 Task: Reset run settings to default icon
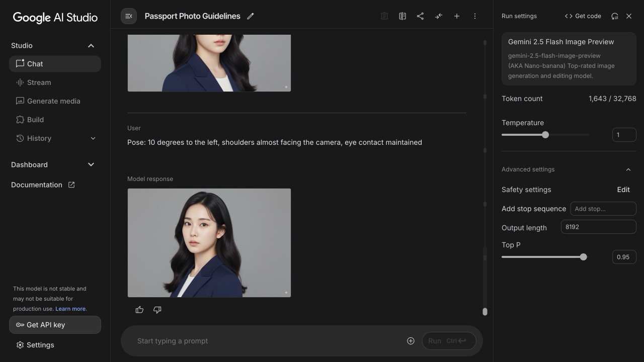pyautogui.click(x=615, y=16)
